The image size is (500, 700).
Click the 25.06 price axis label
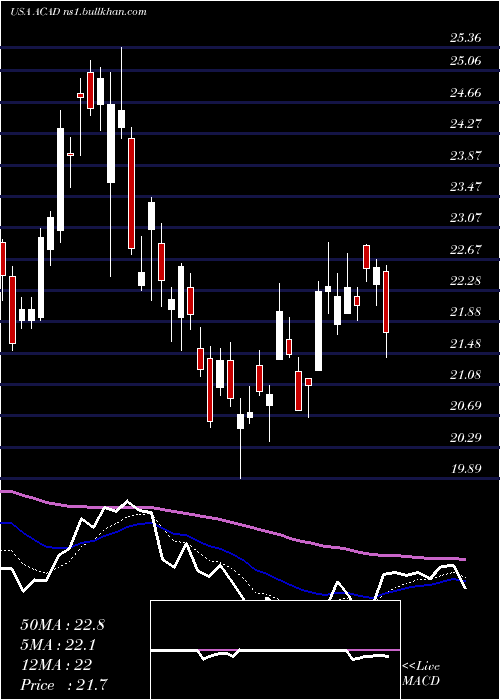tap(466, 61)
